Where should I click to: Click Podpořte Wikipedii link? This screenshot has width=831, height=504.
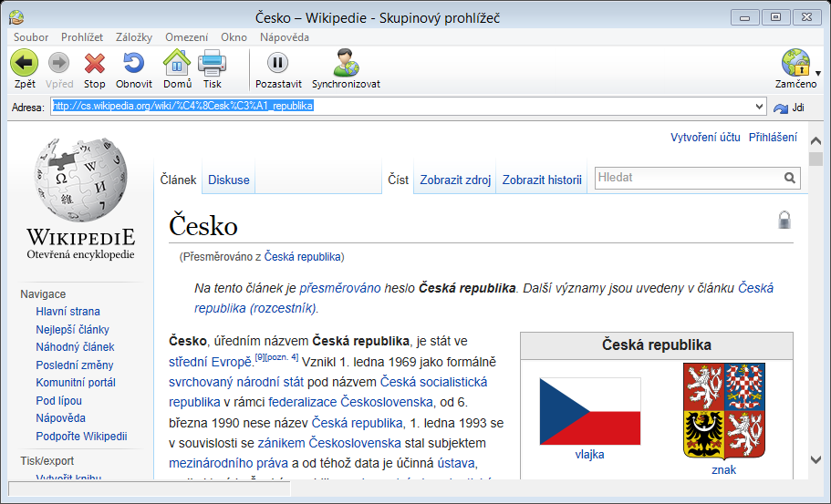tap(81, 437)
